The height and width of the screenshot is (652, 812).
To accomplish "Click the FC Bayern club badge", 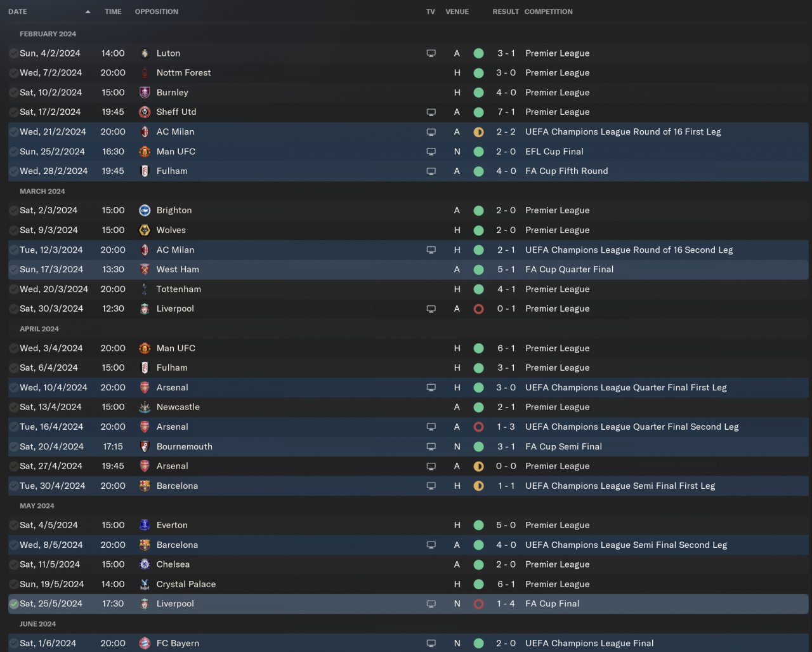I will click(145, 644).
